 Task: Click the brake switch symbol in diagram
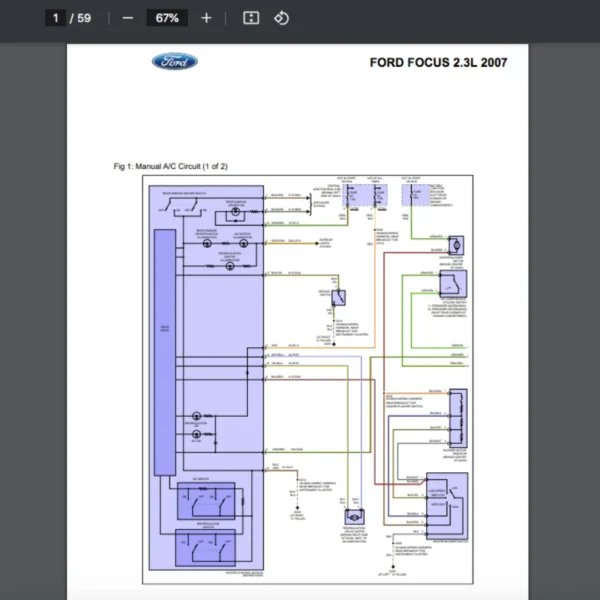[x=339, y=298]
